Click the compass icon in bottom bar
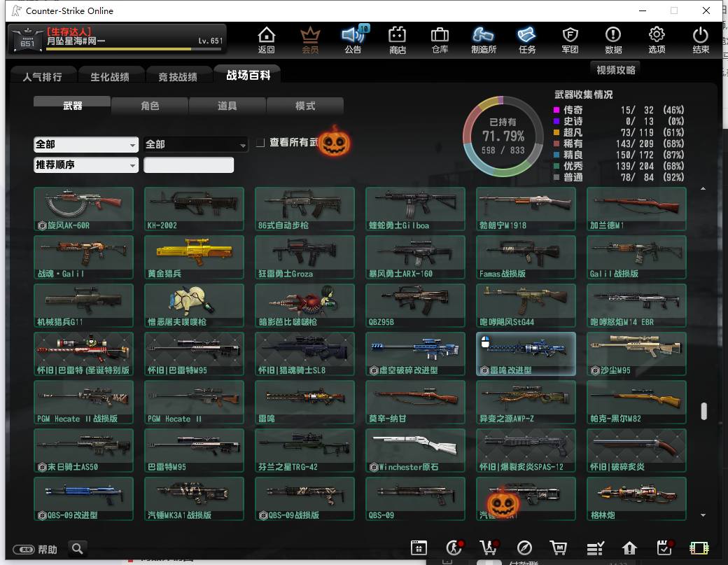Image resolution: width=728 pixels, height=565 pixels. [524, 547]
